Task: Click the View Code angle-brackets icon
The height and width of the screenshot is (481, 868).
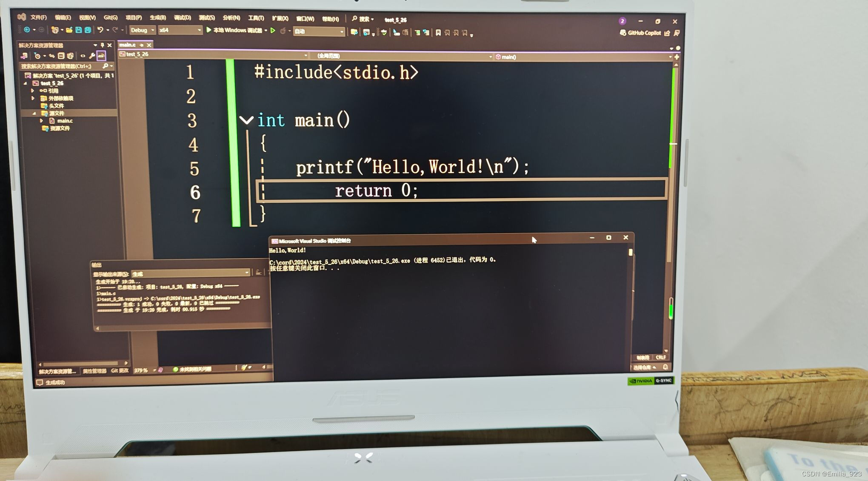Action: (83, 56)
